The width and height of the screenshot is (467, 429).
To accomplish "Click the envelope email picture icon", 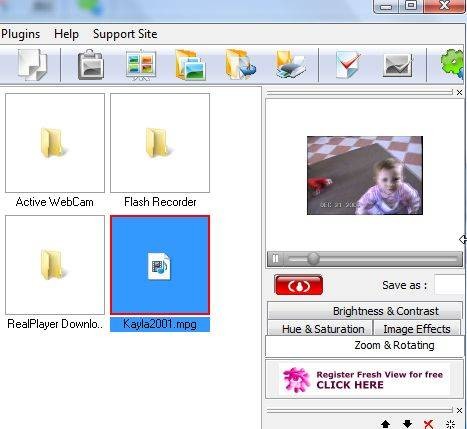I will tap(398, 65).
